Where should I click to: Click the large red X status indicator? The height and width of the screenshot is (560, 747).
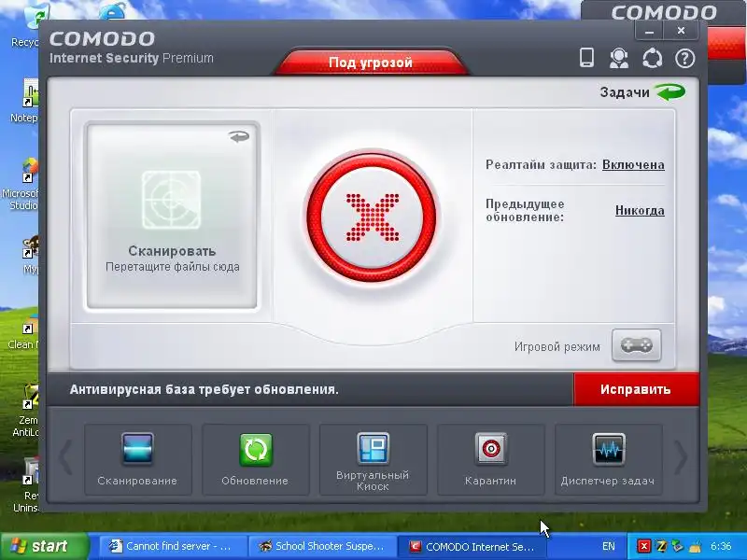coord(372,217)
